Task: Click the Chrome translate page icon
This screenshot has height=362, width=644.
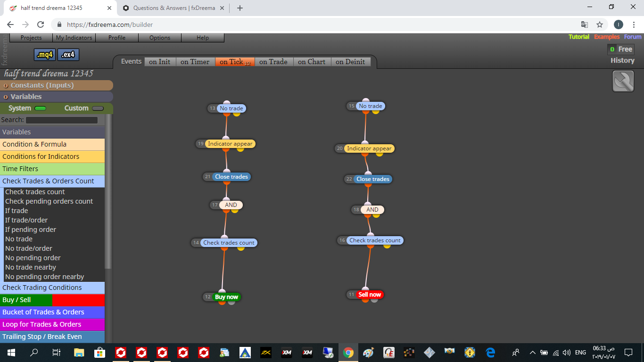Action: (x=584, y=25)
